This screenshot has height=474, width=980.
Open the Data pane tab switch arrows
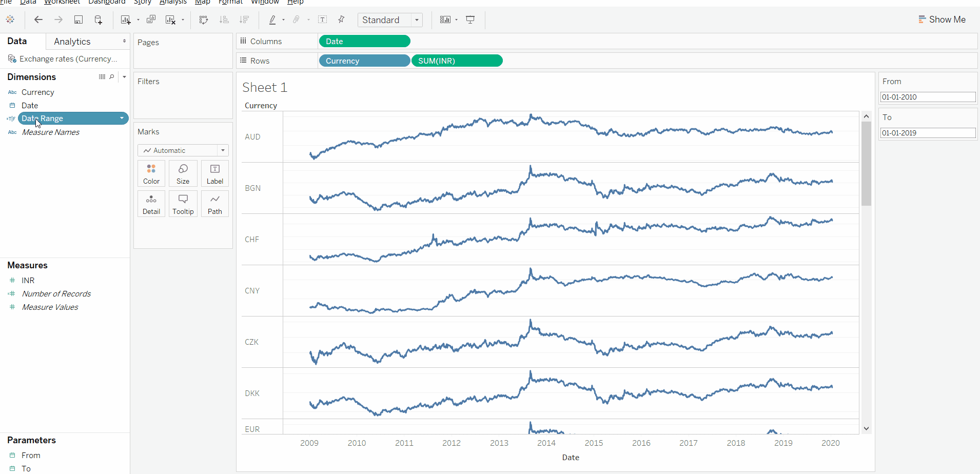click(124, 41)
